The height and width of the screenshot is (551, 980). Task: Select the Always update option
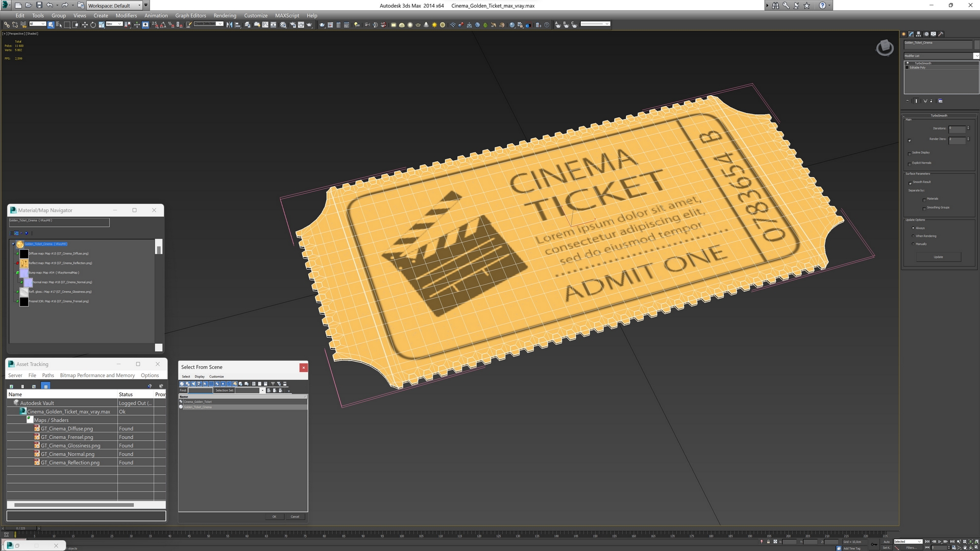pos(913,228)
